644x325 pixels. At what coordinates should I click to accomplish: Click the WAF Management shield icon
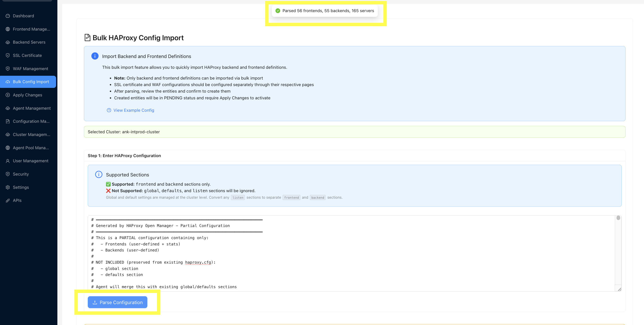pyautogui.click(x=8, y=69)
